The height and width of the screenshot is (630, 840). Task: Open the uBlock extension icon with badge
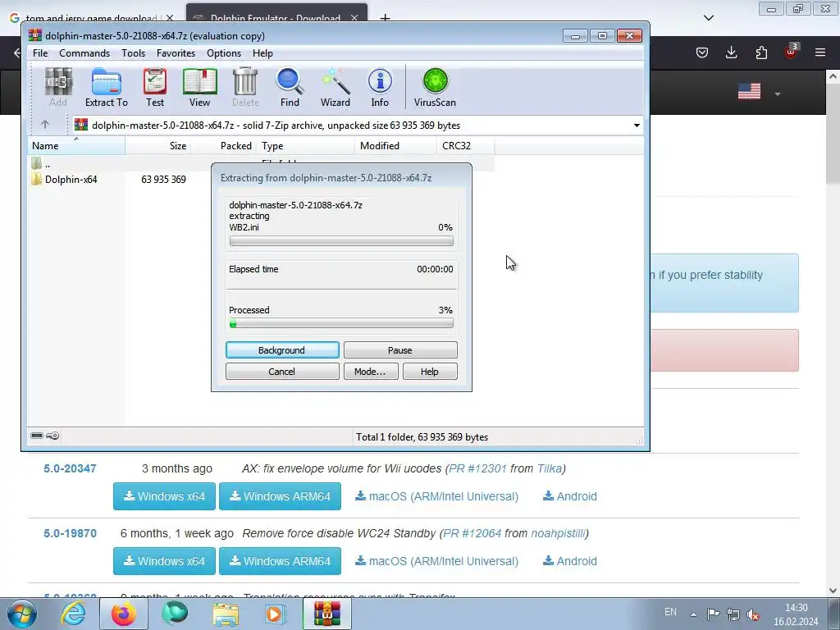(792, 51)
